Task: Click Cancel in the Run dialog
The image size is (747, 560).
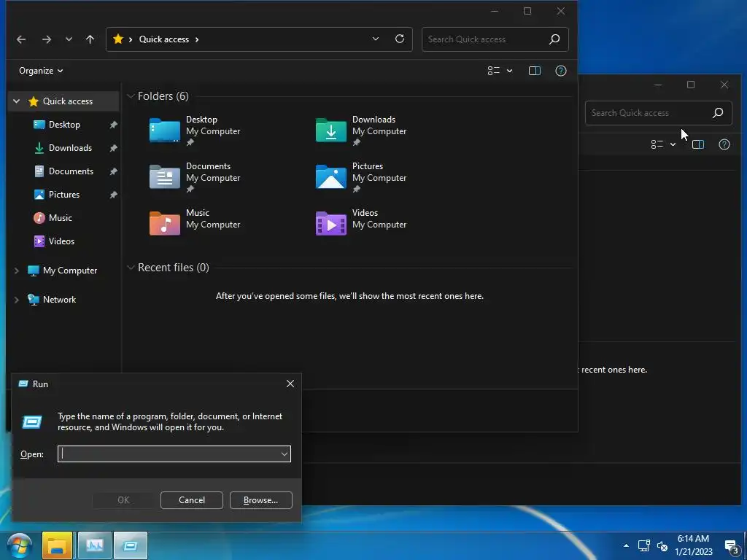Action: click(x=192, y=500)
